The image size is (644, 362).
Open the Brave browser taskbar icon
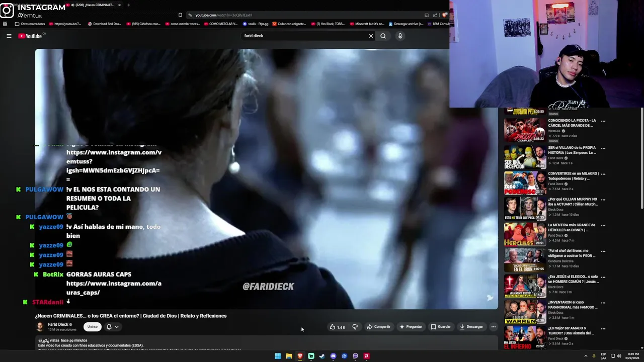coord(300,356)
